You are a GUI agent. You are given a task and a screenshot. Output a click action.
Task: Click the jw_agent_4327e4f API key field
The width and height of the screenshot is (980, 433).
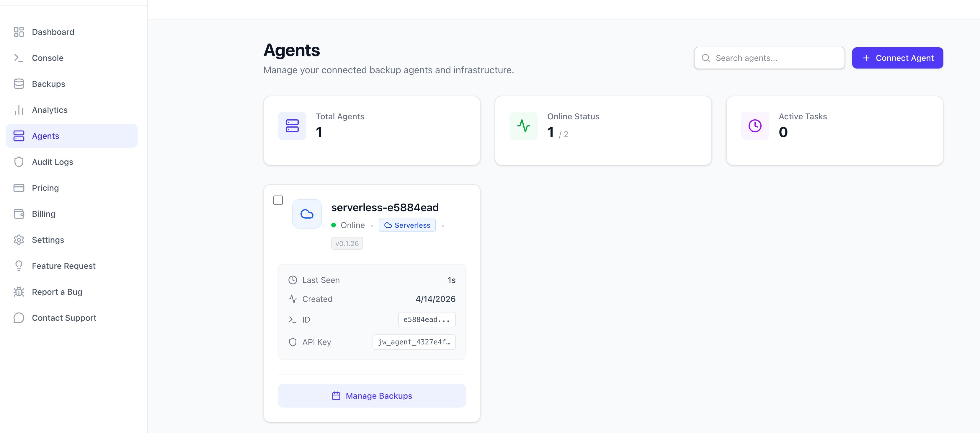pos(414,342)
